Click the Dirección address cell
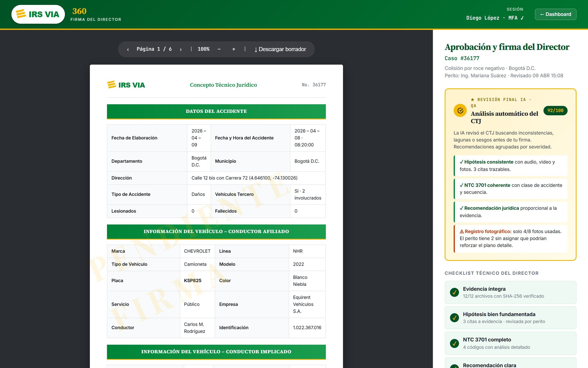The image size is (588, 368). coord(256,178)
